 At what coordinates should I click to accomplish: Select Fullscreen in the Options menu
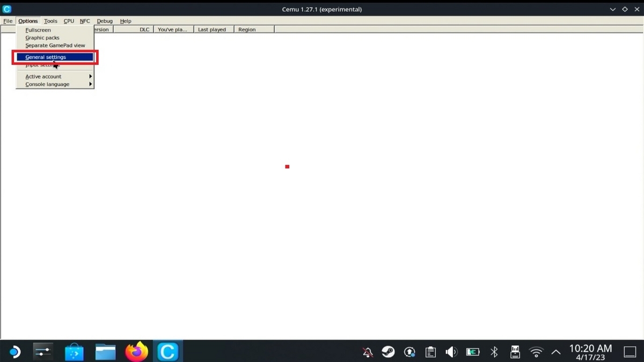coord(55,30)
